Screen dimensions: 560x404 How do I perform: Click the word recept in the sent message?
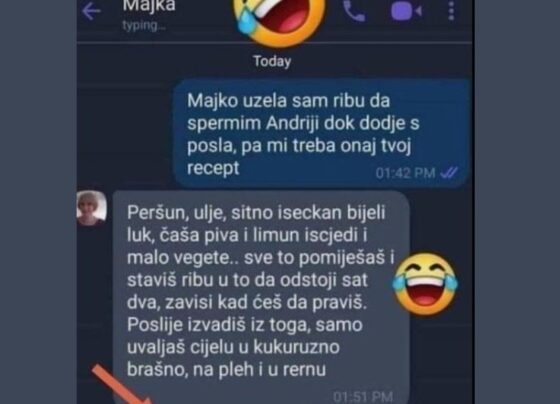coord(213,168)
